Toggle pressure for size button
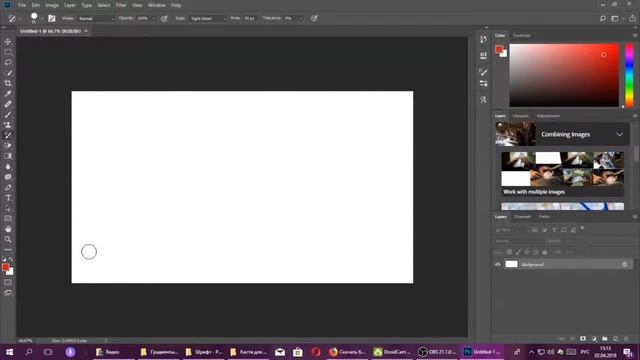Screen dimensions: 640x360 click(x=314, y=18)
